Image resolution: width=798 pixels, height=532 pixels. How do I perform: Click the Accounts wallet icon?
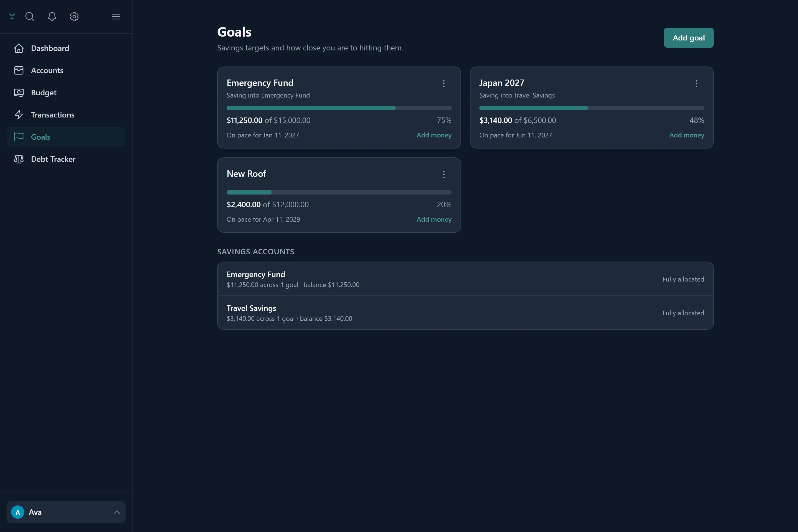coord(19,70)
